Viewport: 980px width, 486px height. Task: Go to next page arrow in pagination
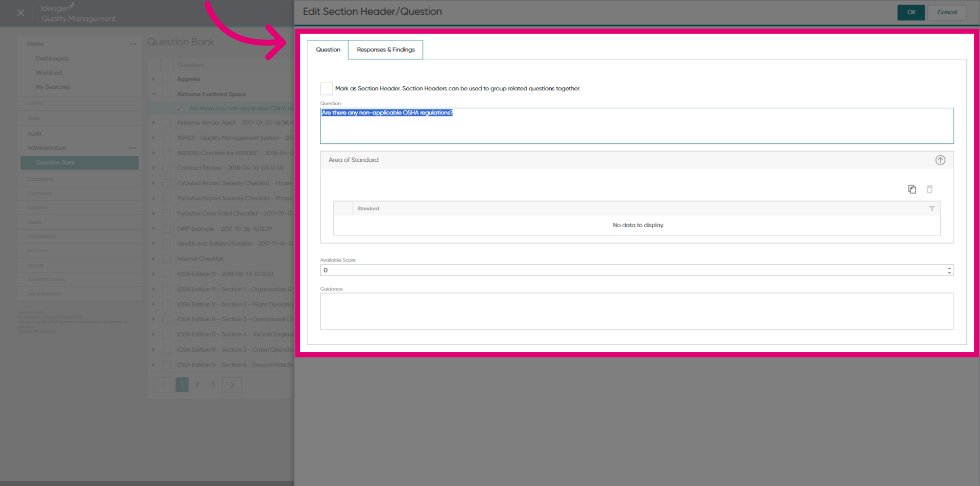coord(232,385)
